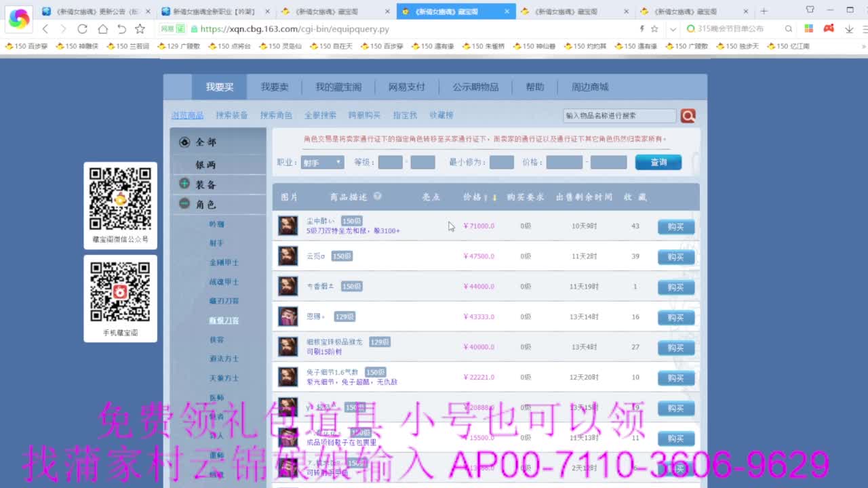This screenshot has height=488, width=868.
Task: Open 公示期物品 tab
Action: pos(475,87)
